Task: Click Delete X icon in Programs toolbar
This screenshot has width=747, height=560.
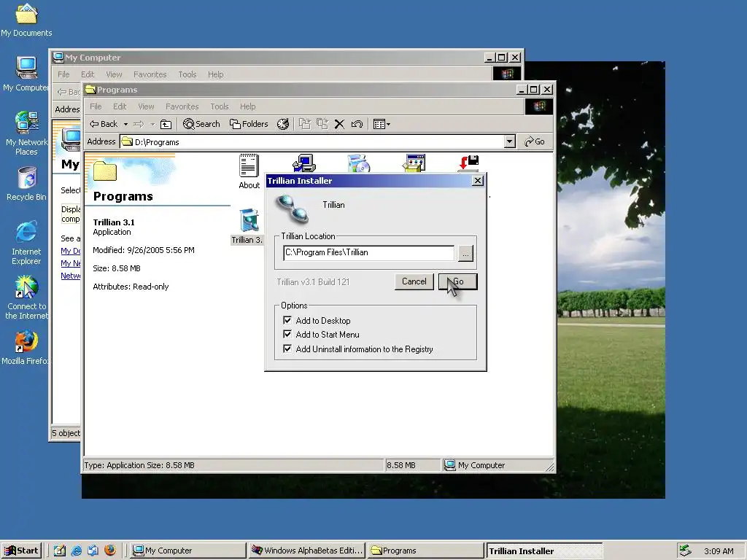Action: [339, 124]
